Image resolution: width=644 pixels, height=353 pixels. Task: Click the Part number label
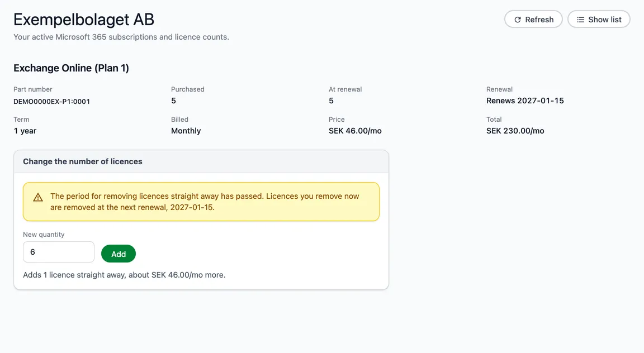click(x=33, y=89)
